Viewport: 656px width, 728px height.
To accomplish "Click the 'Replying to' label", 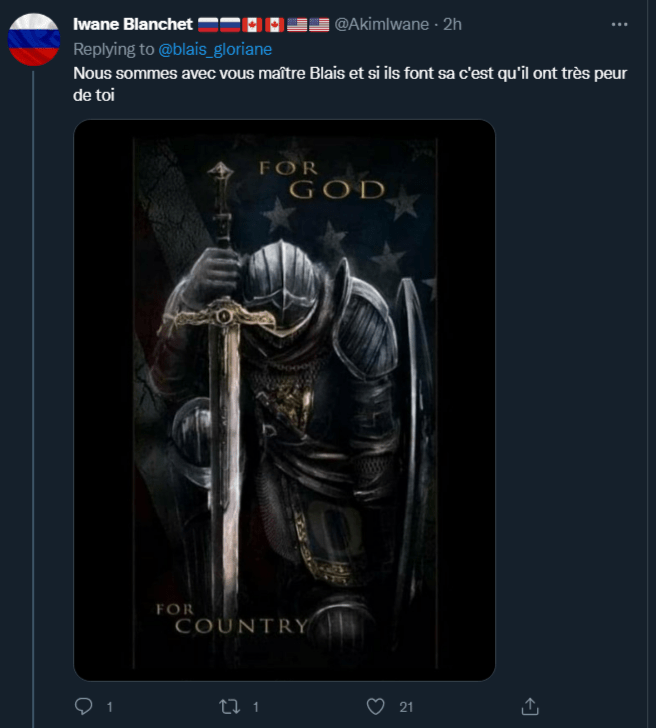I will pyautogui.click(x=114, y=49).
